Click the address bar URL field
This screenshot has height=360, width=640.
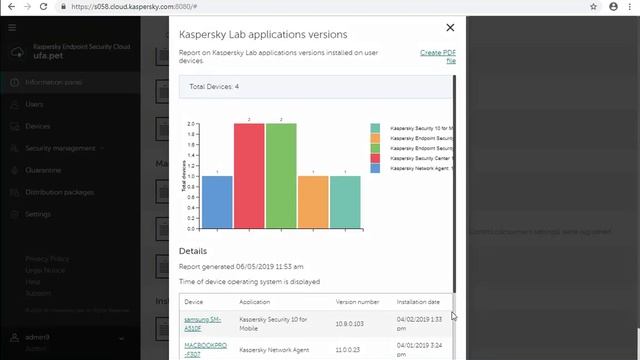pyautogui.click(x=322, y=7)
